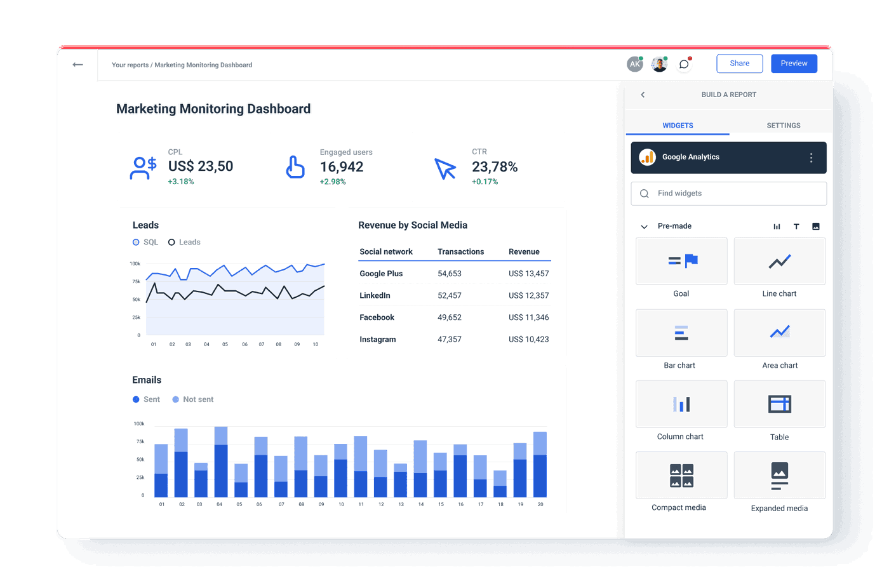This screenshot has width=889, height=588.
Task: Switch to the Widgets tab
Action: 678,125
